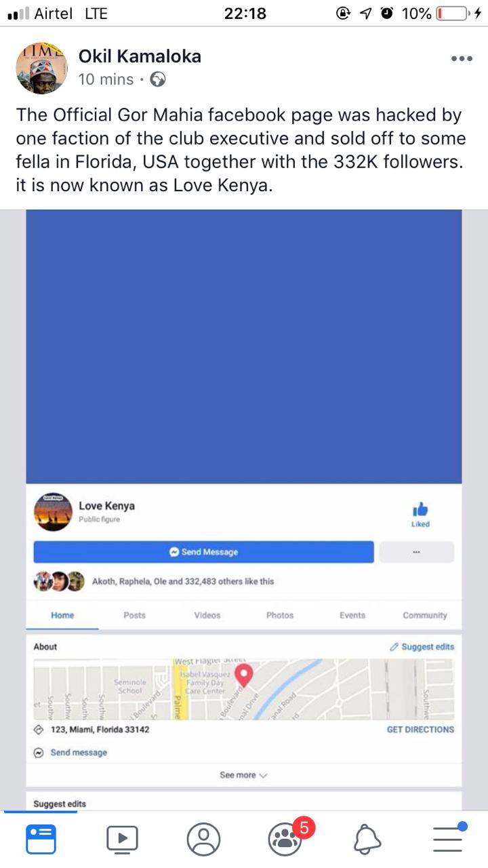Switch to the Posts tab
This screenshot has width=488, height=868.
pos(134,615)
